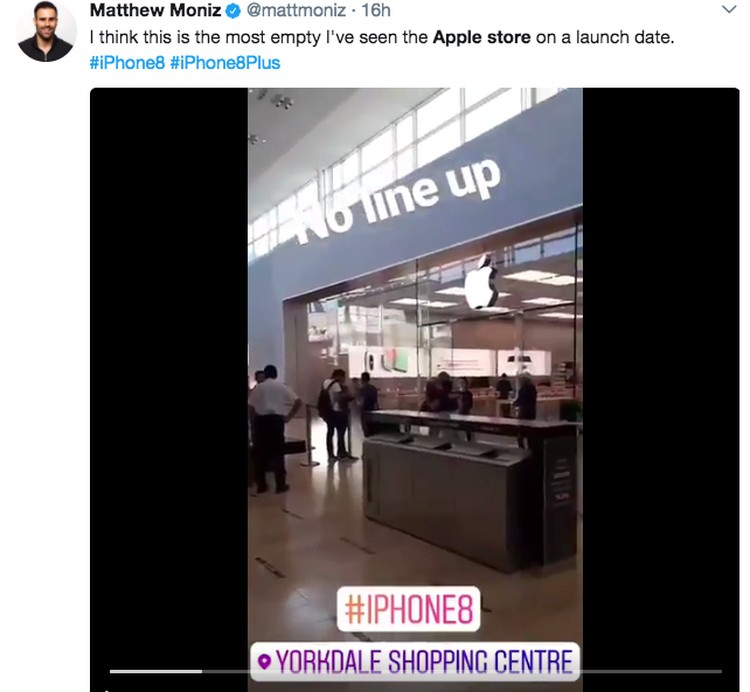Screen dimensions: 750x692
Task: Click the Matthew Moniz display name
Action: coord(155,10)
